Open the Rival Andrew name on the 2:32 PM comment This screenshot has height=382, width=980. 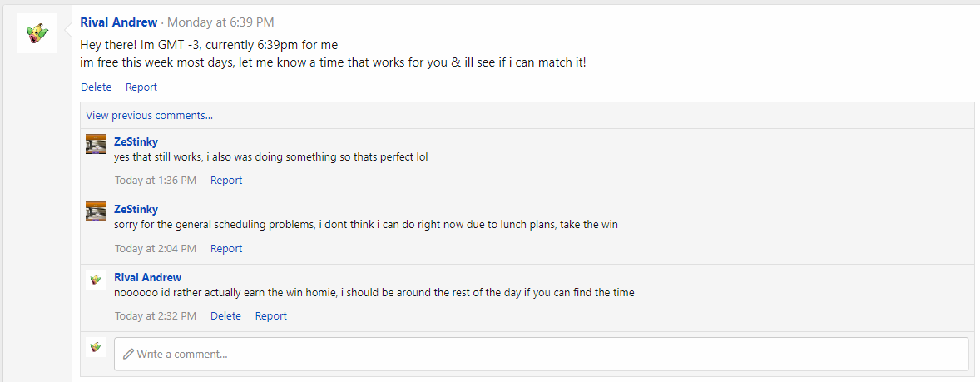(x=147, y=277)
